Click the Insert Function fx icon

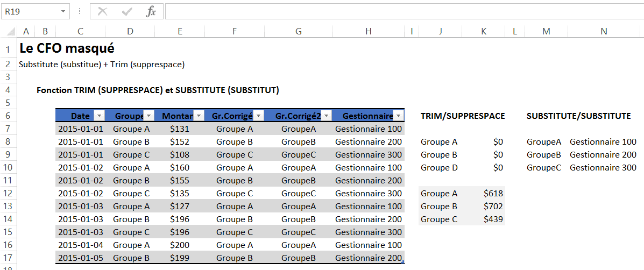[151, 11]
